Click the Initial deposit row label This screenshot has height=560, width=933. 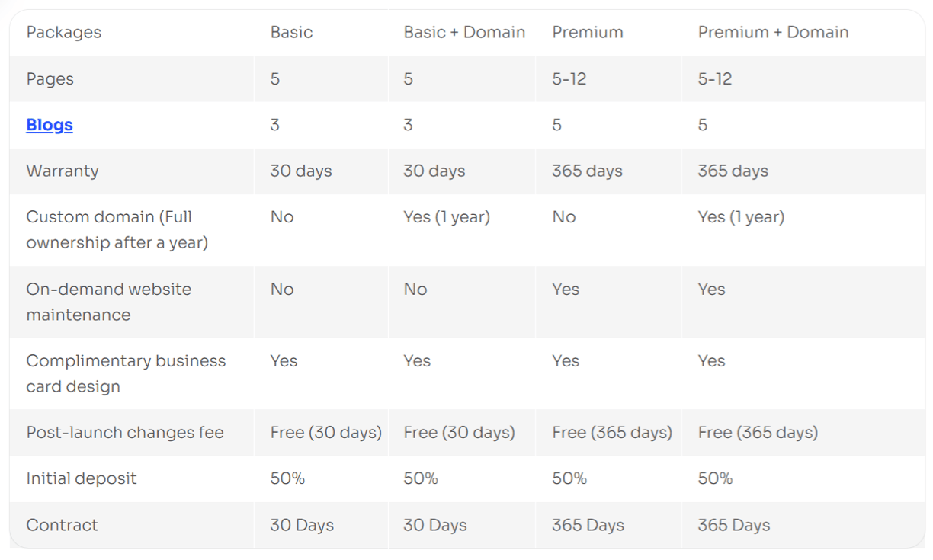click(x=82, y=478)
